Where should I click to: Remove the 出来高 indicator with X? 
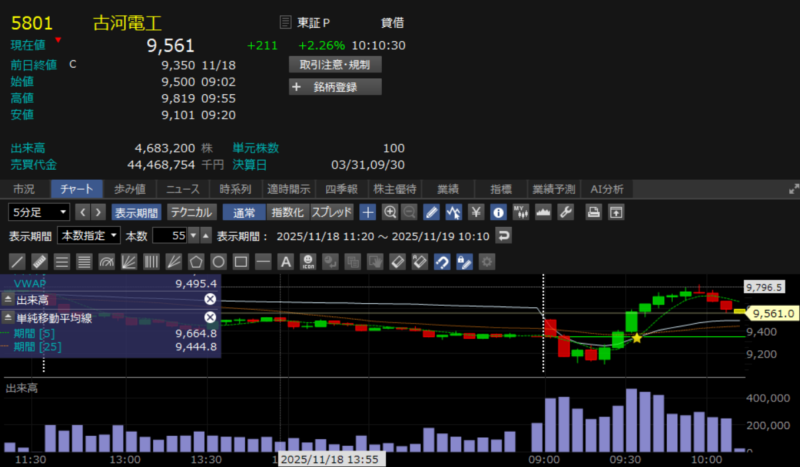pos(210,300)
